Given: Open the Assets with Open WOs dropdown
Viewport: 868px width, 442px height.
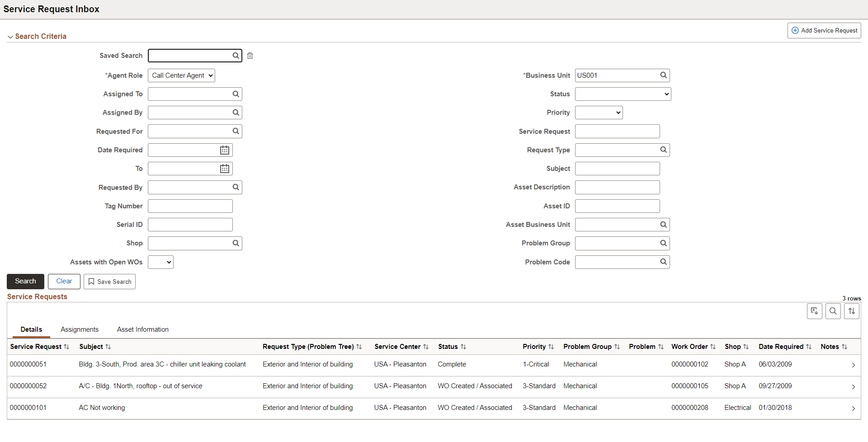Looking at the screenshot, I should (160, 262).
